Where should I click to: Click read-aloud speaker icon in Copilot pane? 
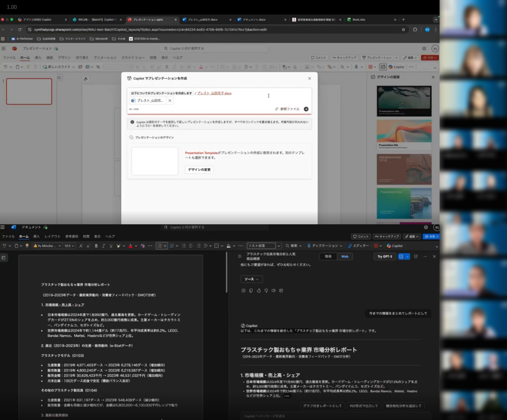click(x=273, y=291)
